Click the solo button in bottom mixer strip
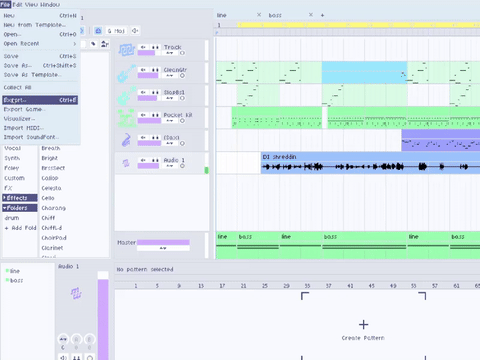Viewport: 480px width, 360px height. tap(77, 357)
